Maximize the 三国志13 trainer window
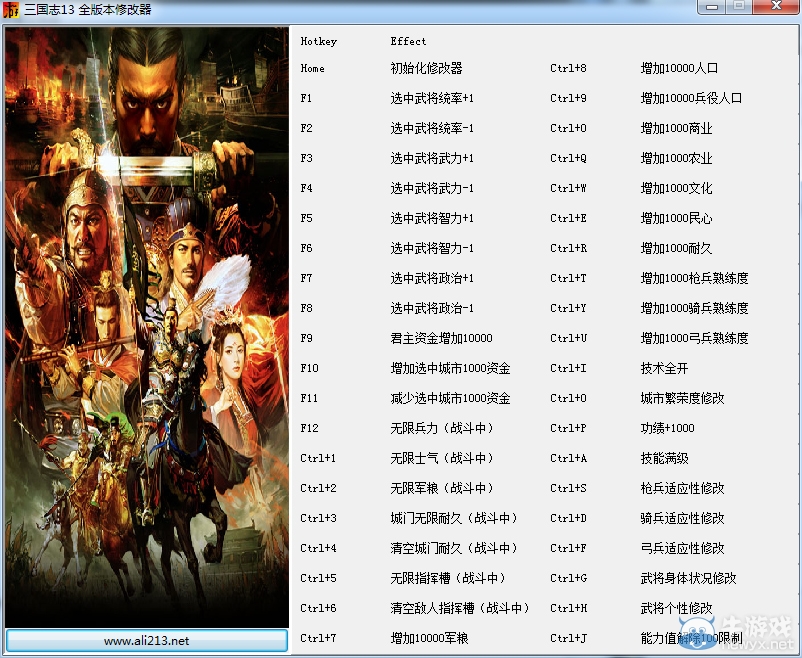 click(x=740, y=7)
